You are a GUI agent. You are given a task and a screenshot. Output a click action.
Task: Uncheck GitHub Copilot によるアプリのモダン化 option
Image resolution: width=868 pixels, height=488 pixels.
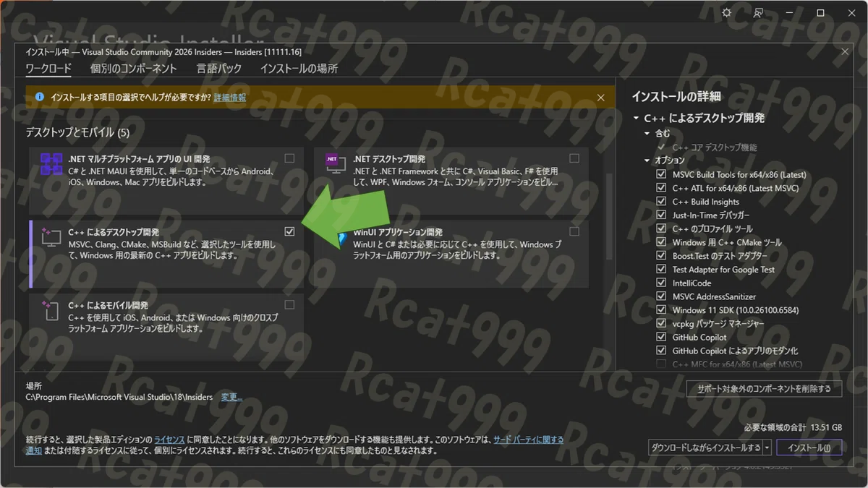(x=660, y=351)
